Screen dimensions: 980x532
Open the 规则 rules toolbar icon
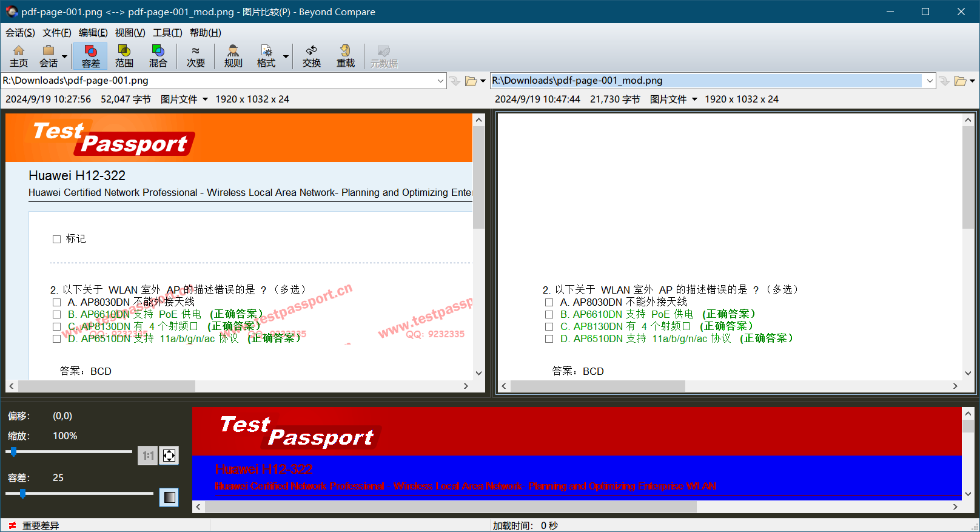[x=233, y=56]
